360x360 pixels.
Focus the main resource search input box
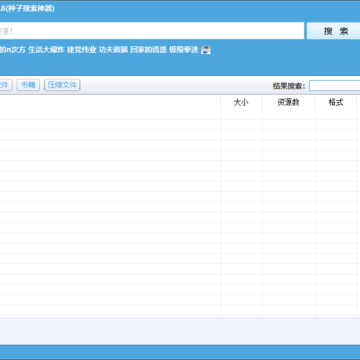pyautogui.click(x=152, y=31)
